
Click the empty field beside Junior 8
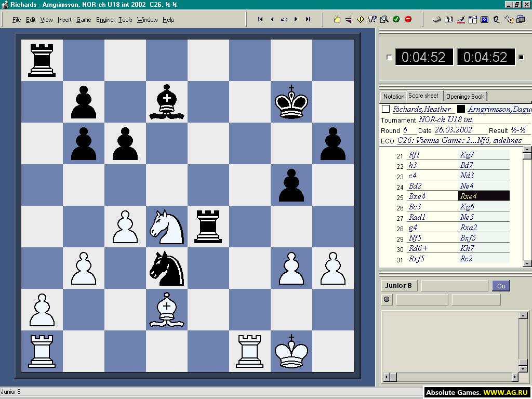[x=454, y=286]
